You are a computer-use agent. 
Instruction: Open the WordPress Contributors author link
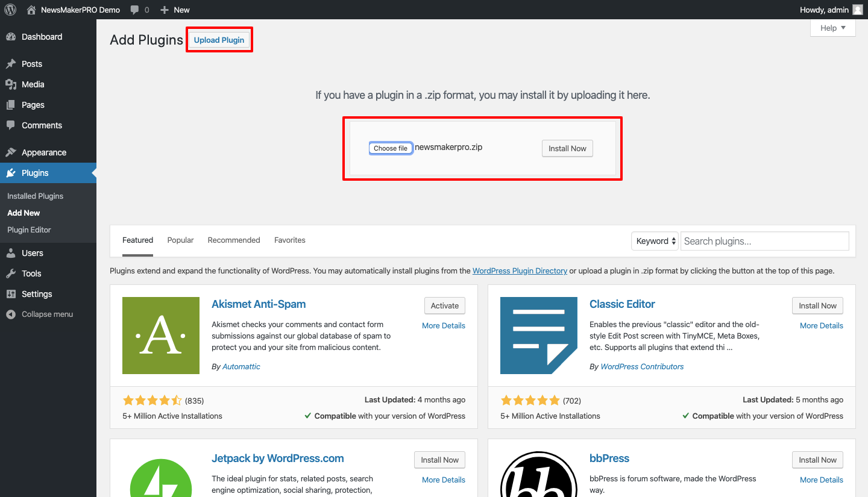tap(642, 366)
